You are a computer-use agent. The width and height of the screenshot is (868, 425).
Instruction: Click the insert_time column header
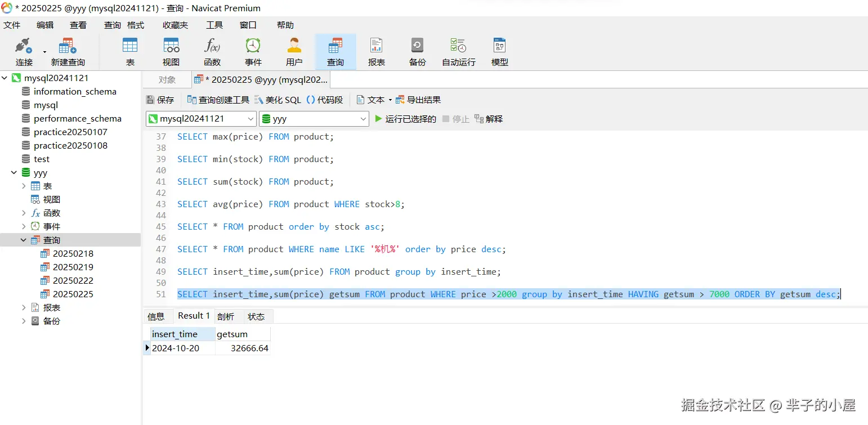tap(182, 334)
